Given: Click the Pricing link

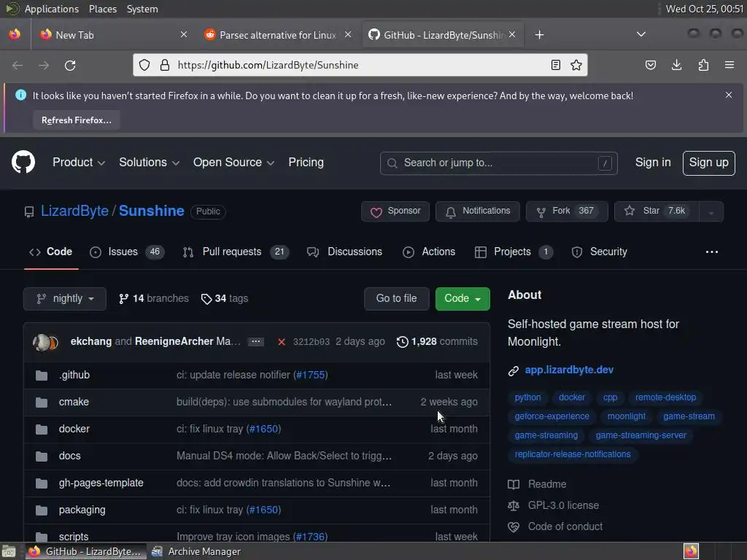Looking at the screenshot, I should point(306,163).
